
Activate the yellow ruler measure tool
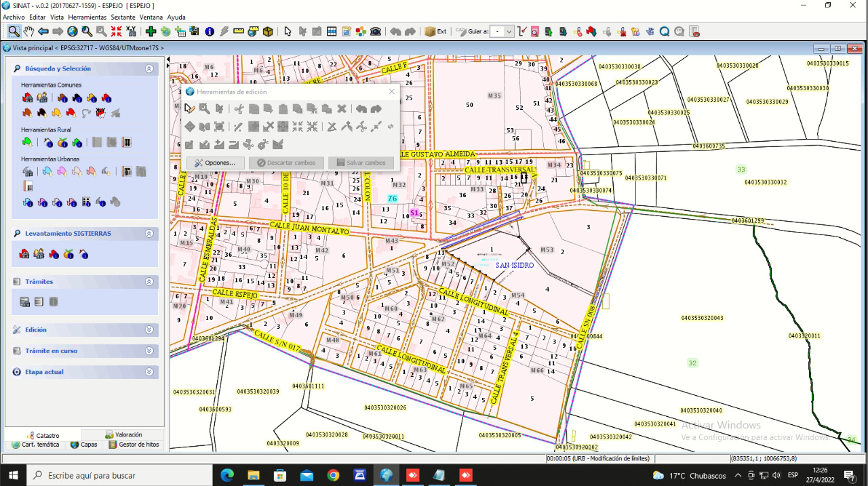point(239,31)
